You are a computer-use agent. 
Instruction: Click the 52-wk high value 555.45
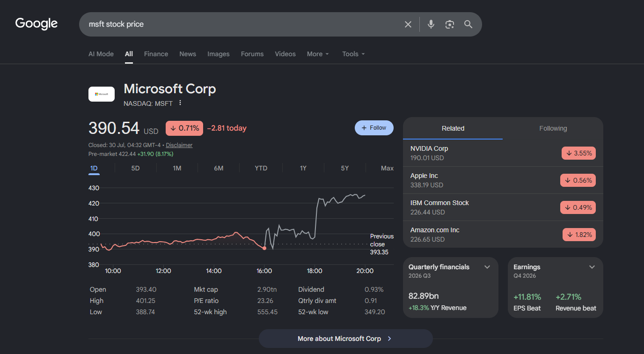[x=267, y=312]
